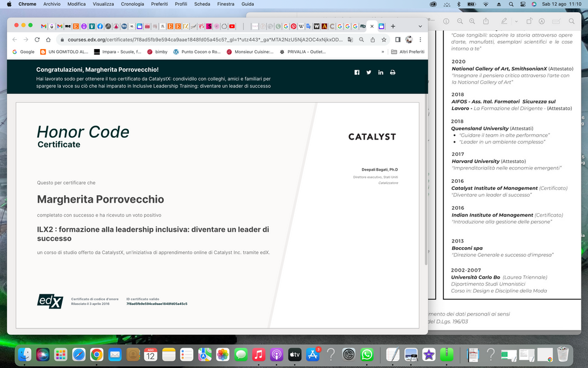Open the Profili menu
Viewport: 588px width, 368px height.
[x=181, y=4]
